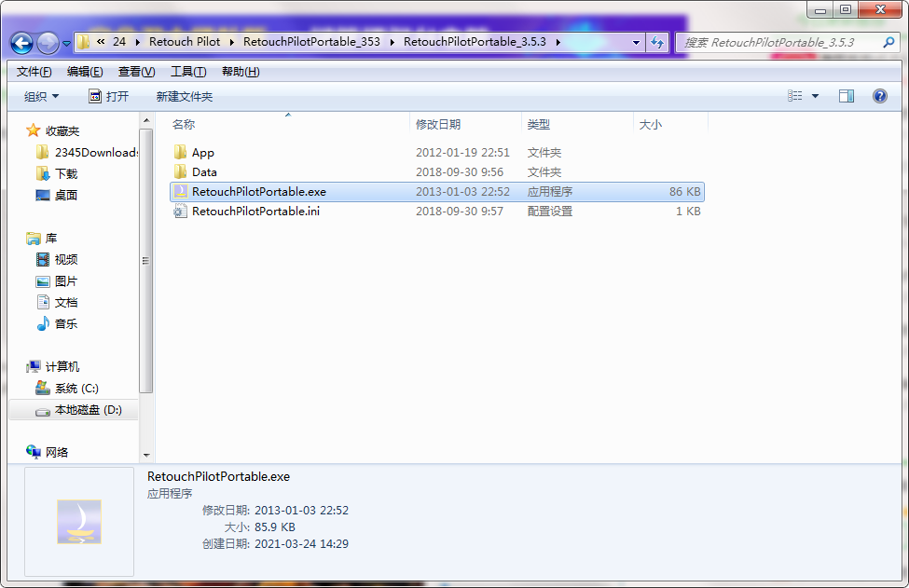909x588 pixels.
Task: Expand the arrow after RetouchPilotPortable_353 breadcrumb
Action: click(393, 42)
